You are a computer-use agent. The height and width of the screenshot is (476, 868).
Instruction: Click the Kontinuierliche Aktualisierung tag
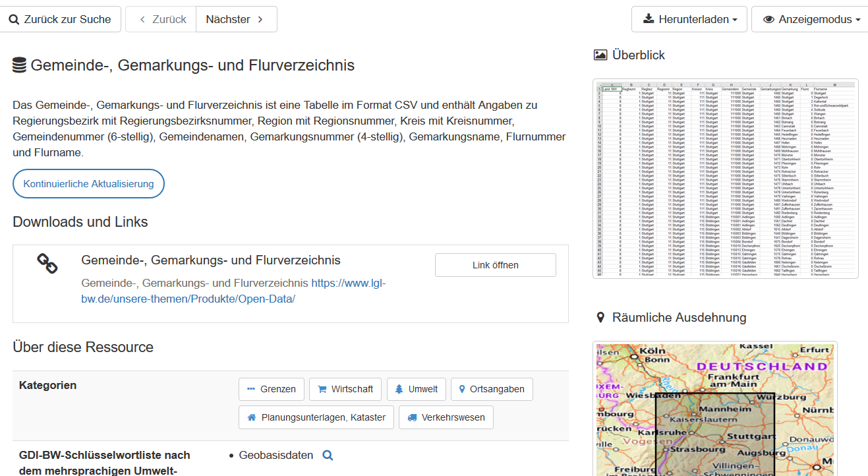click(88, 184)
